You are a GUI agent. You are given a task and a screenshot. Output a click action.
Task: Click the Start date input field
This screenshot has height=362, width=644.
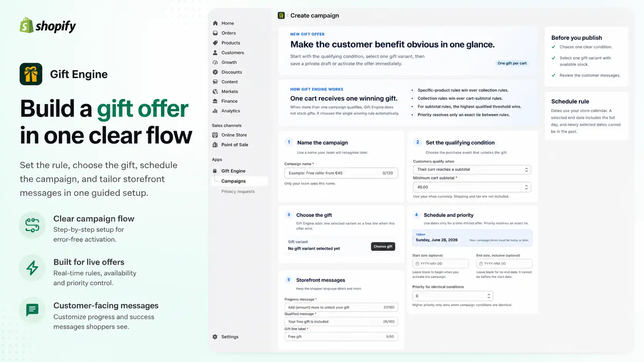440,264
